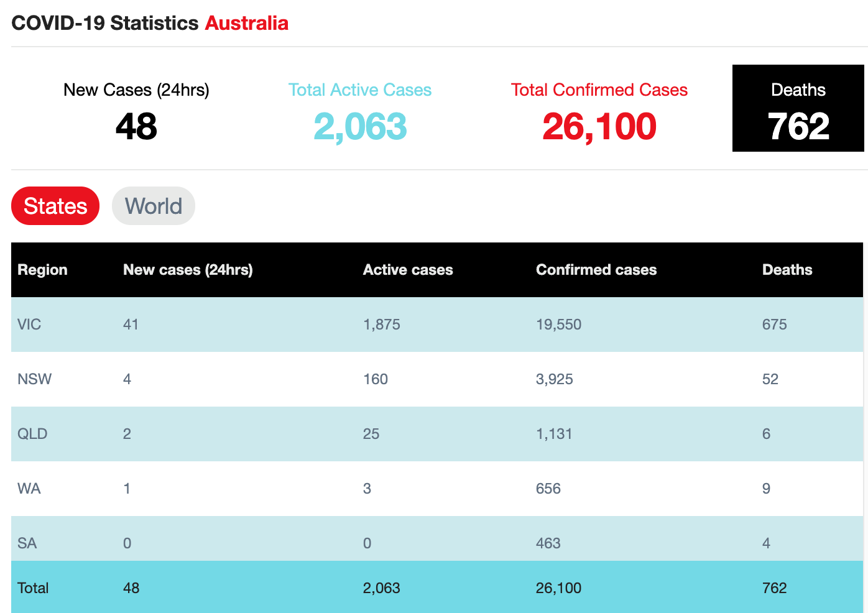Click NSW active cases value 160

coord(376,379)
